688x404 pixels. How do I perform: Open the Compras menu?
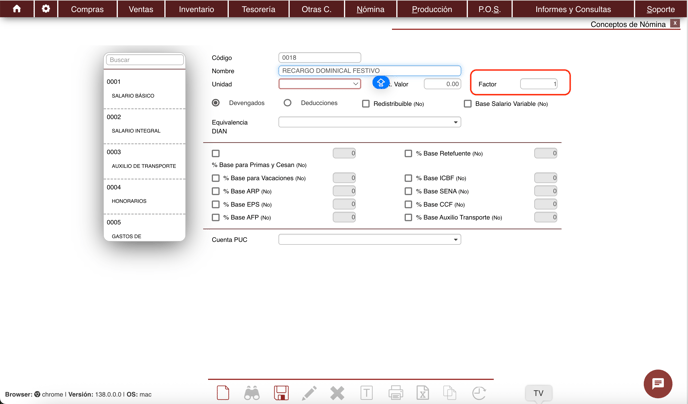87,9
